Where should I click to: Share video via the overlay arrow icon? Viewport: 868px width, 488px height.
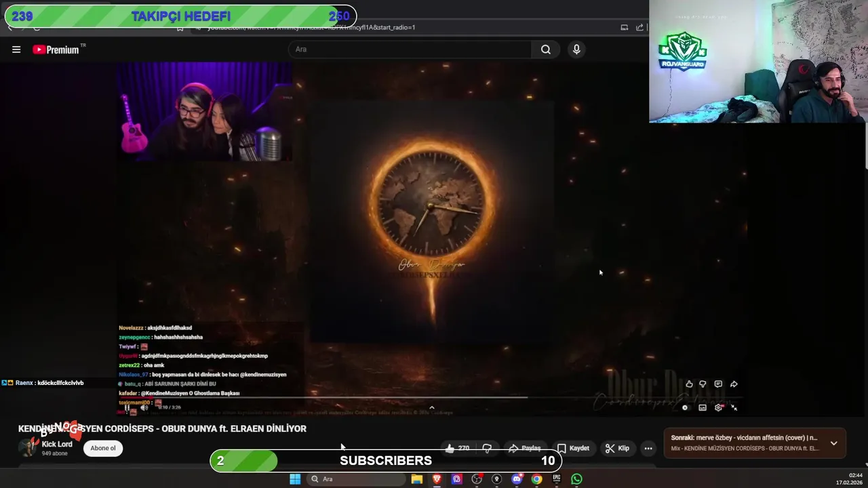tap(734, 384)
